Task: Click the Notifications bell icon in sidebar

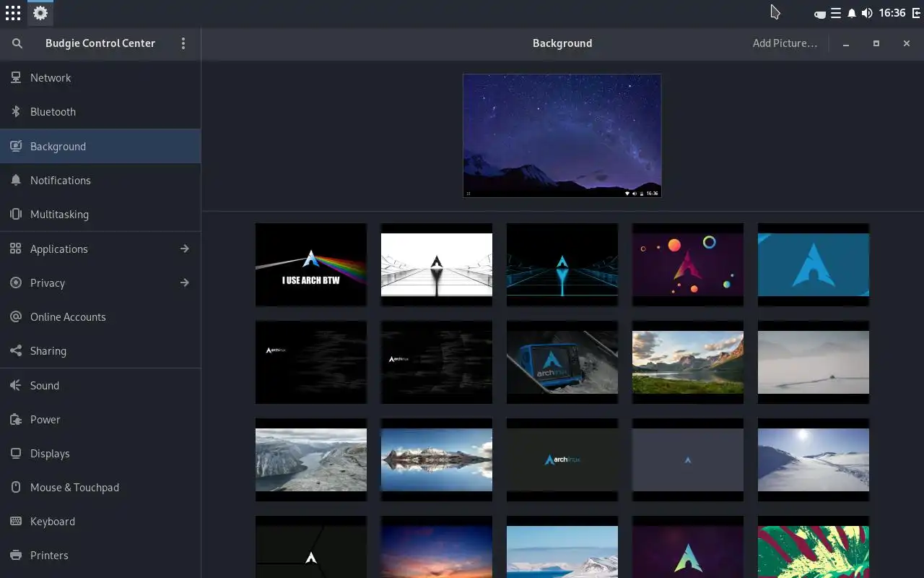Action: (x=16, y=180)
